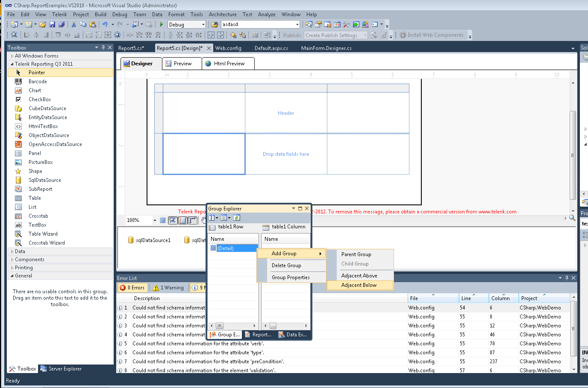The height and width of the screenshot is (388, 588).
Task: Switch to the Html Preview tab
Action: (x=229, y=64)
